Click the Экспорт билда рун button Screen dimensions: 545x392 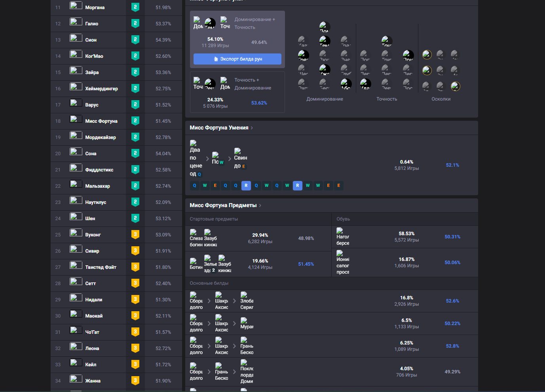coord(237,59)
